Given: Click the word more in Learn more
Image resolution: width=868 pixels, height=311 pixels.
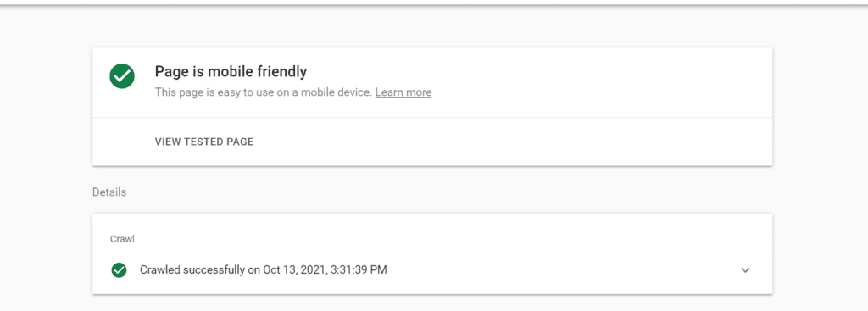Looking at the screenshot, I should 418,92.
